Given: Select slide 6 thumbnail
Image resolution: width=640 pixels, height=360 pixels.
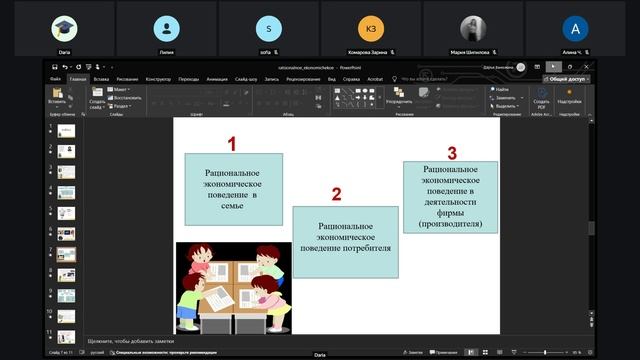Looking at the screenshot, I should [x=66, y=234].
